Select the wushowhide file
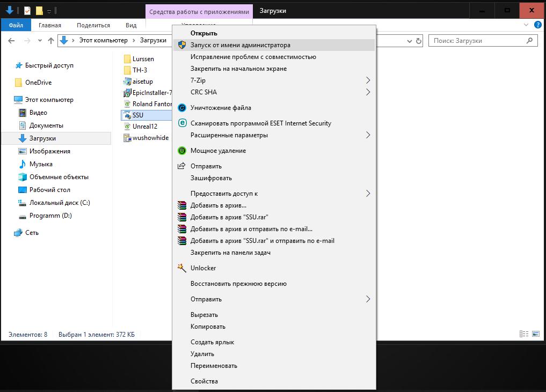This screenshot has height=392, width=546. point(150,138)
